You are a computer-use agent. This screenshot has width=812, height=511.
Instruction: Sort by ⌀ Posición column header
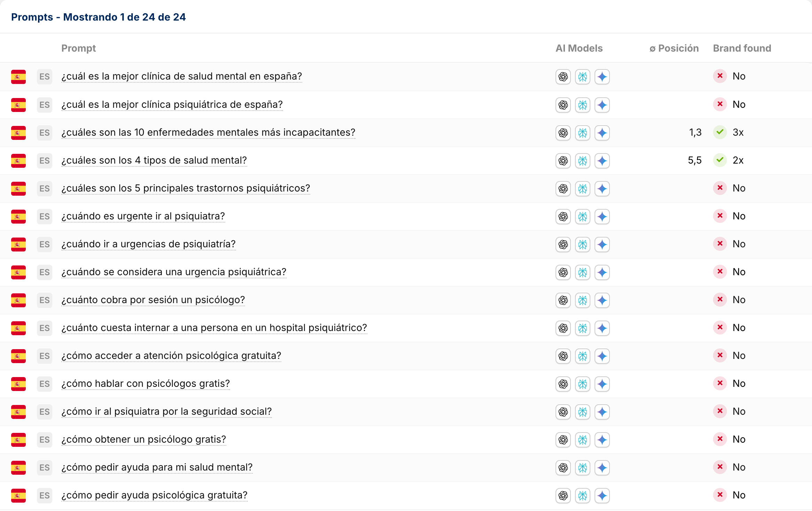(674, 48)
